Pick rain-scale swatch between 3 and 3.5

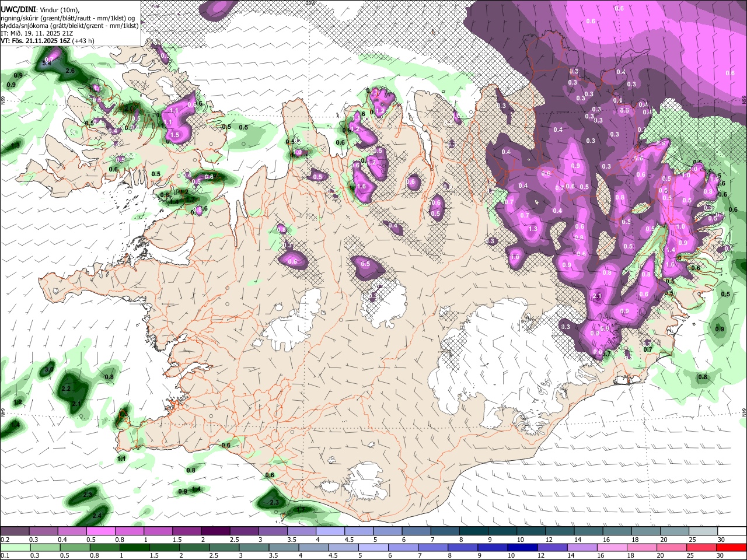[x=254, y=547]
